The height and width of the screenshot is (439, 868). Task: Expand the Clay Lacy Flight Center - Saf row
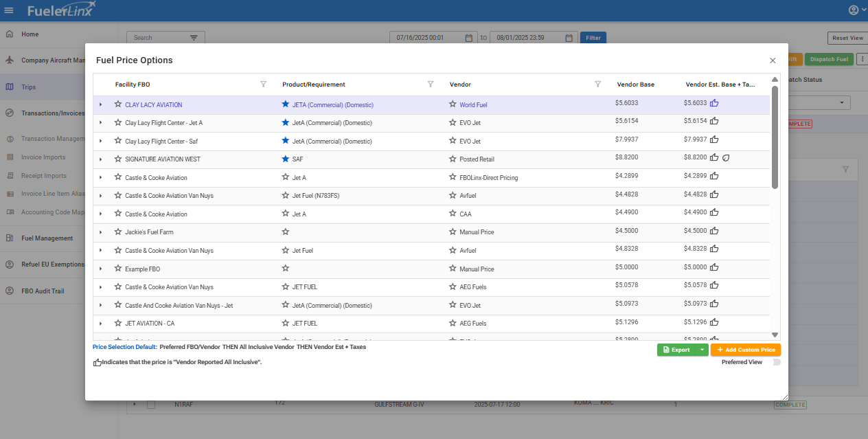tap(100, 141)
